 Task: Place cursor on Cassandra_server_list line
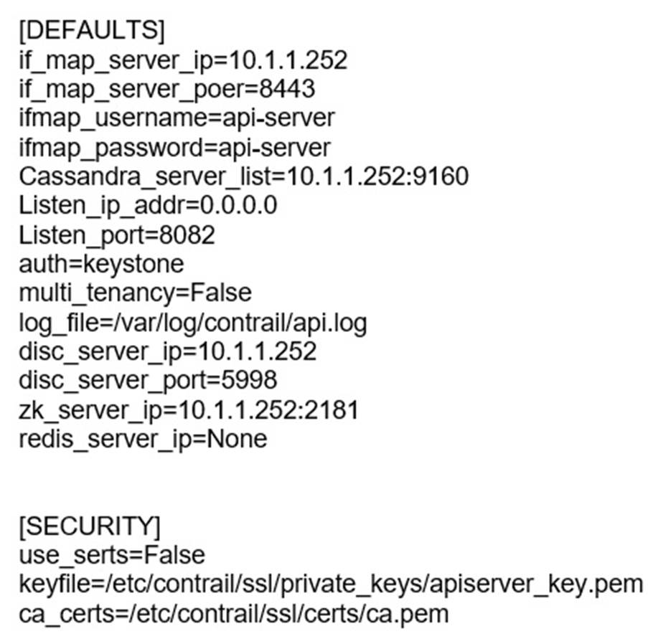pyautogui.click(x=243, y=176)
